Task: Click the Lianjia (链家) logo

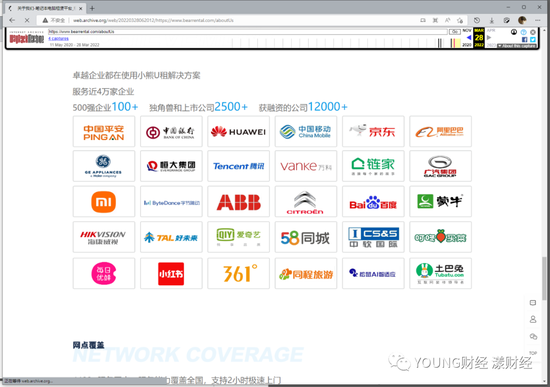Action: click(373, 166)
